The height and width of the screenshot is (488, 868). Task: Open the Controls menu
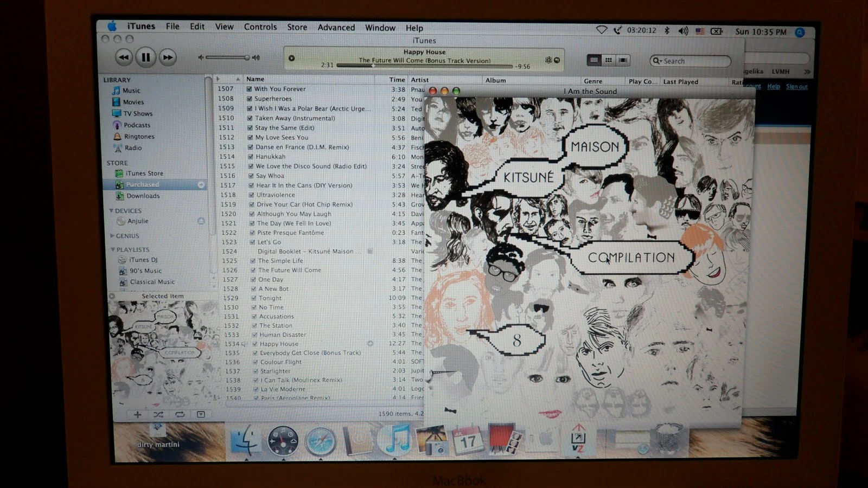(x=260, y=27)
